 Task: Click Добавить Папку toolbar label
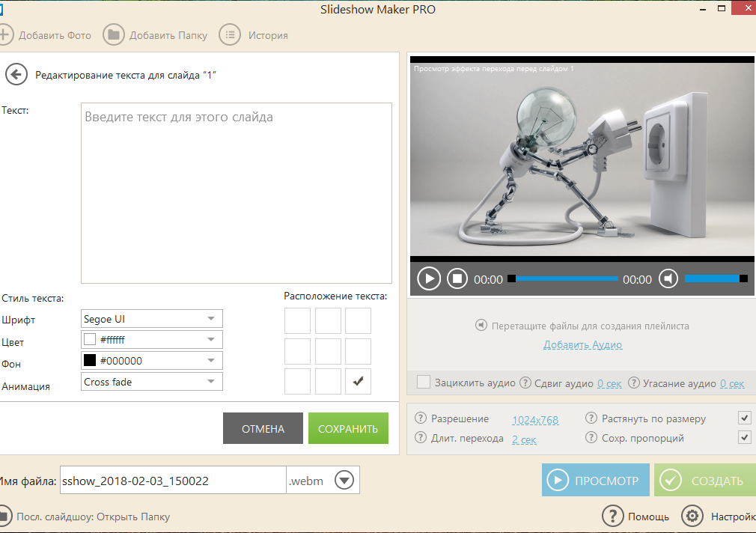point(168,35)
